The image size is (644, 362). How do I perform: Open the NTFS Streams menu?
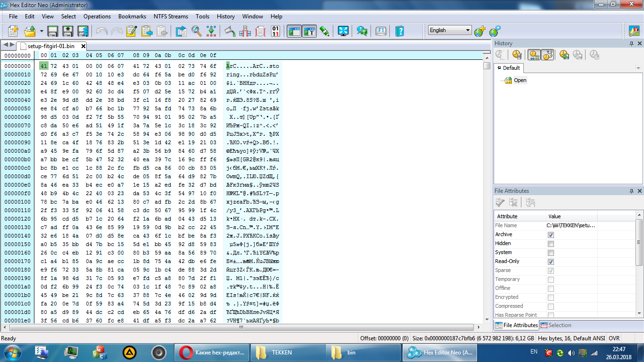(x=172, y=16)
